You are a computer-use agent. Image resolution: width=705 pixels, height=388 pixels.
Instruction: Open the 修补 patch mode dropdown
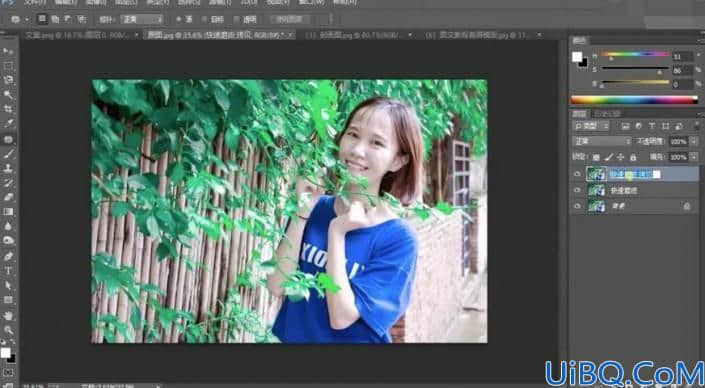pos(142,19)
